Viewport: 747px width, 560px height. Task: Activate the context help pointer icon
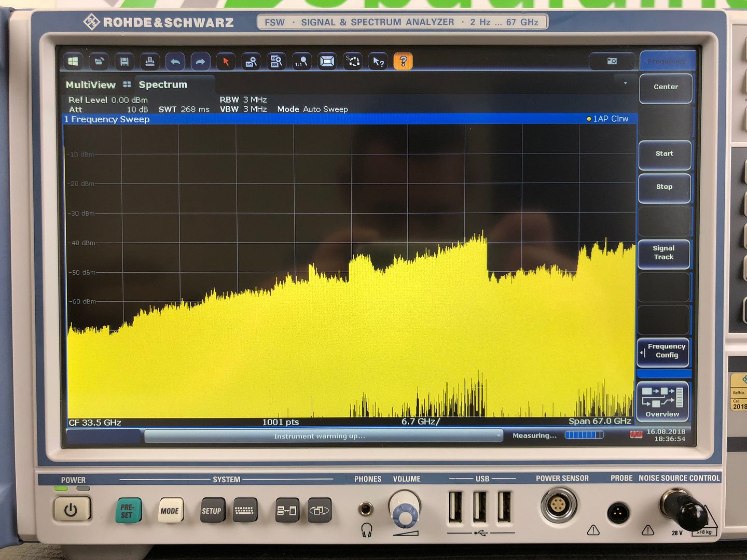click(378, 62)
